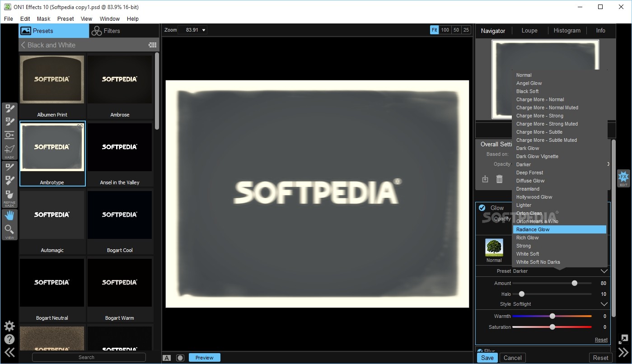Open the Preset menu
The width and height of the screenshot is (632, 364).
[66, 19]
